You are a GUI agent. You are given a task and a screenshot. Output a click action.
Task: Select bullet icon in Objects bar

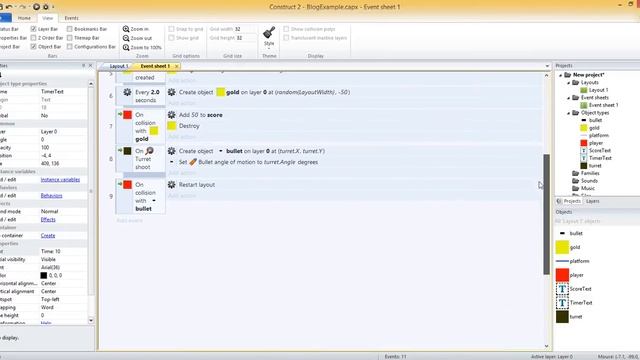click(x=562, y=233)
